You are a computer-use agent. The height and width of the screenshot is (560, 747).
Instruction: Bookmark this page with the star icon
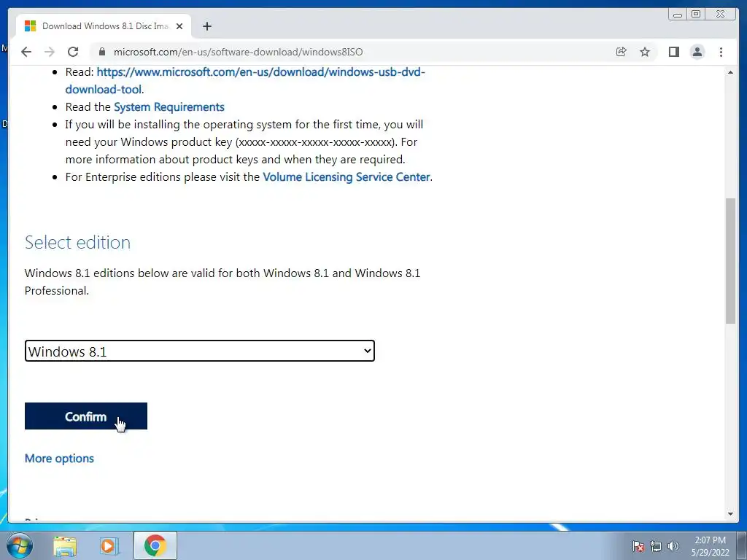[645, 52]
